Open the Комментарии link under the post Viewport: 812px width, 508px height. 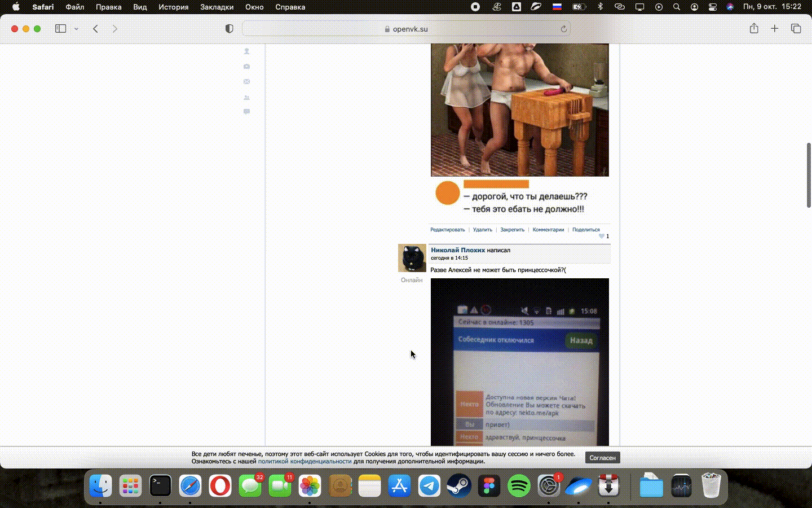(548, 230)
